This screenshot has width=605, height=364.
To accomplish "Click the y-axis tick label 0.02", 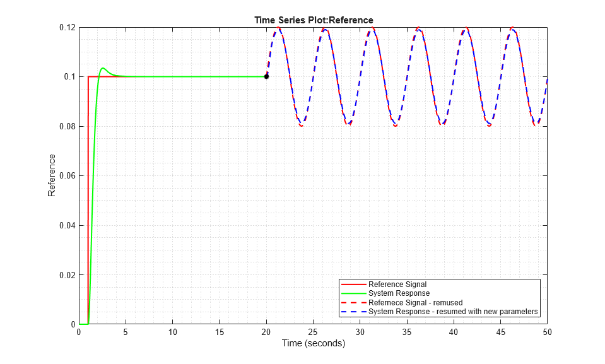I will point(66,275).
